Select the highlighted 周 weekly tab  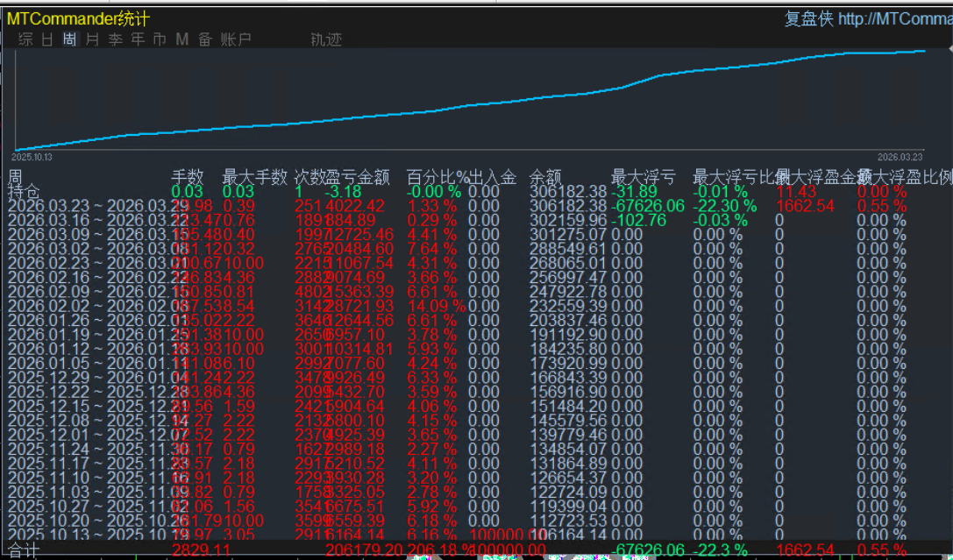pos(70,39)
